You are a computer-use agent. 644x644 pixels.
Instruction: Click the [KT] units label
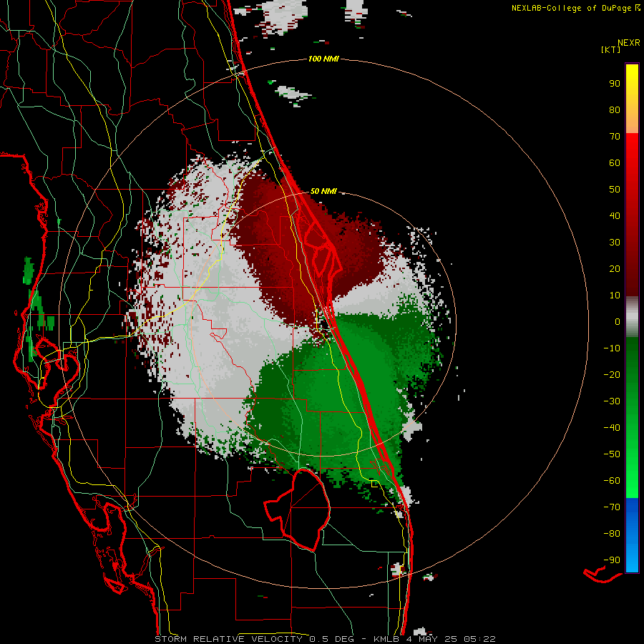[x=610, y=49]
